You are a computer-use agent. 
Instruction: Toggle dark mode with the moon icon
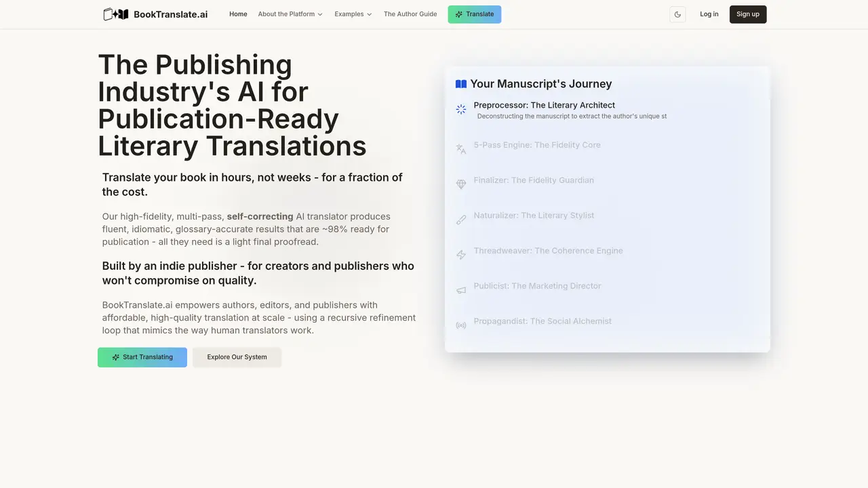tap(677, 14)
